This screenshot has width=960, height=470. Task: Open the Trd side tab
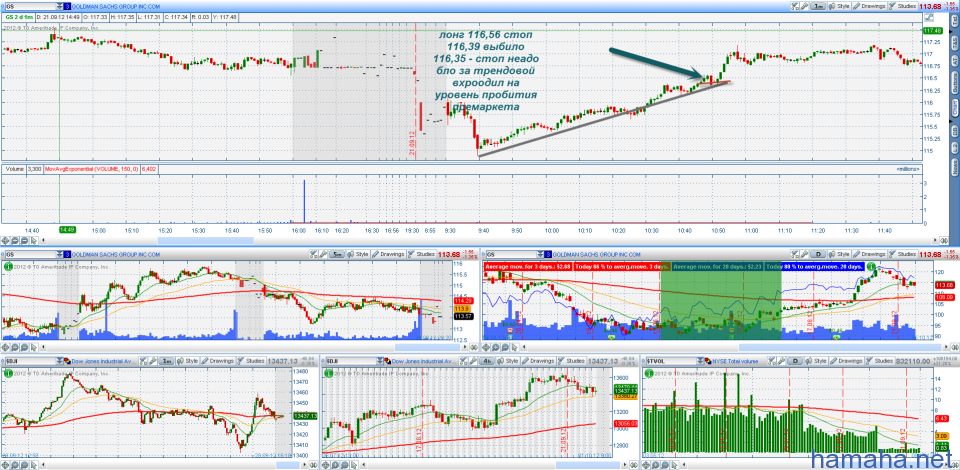954,22
